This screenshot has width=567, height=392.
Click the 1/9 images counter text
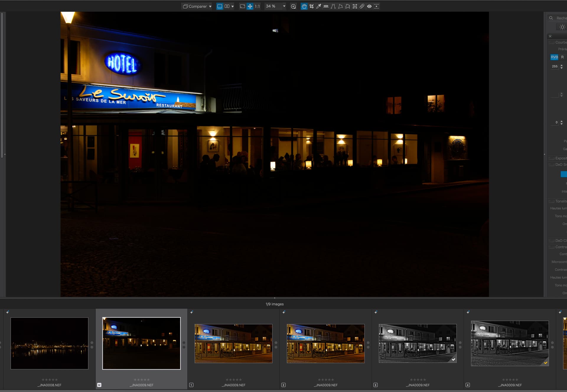point(275,304)
